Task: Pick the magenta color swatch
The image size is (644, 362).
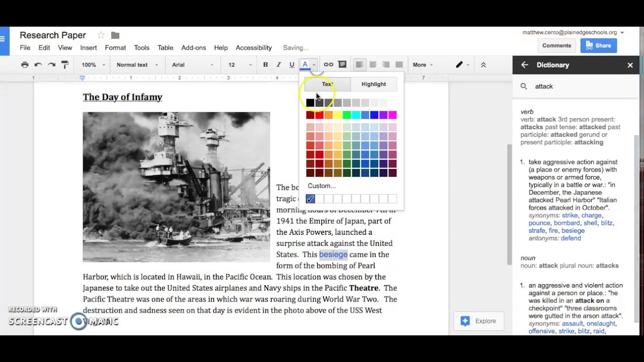Action: pos(392,116)
